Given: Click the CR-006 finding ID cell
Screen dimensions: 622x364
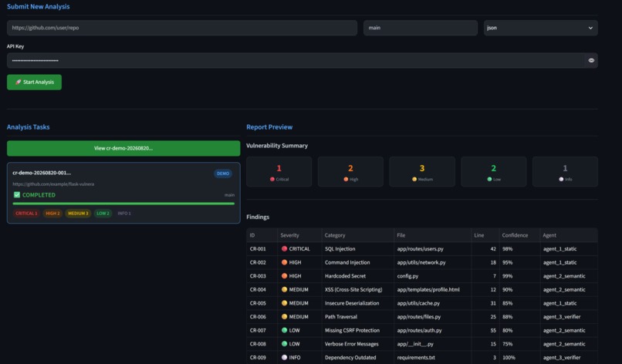Looking at the screenshot, I should coord(262,317).
